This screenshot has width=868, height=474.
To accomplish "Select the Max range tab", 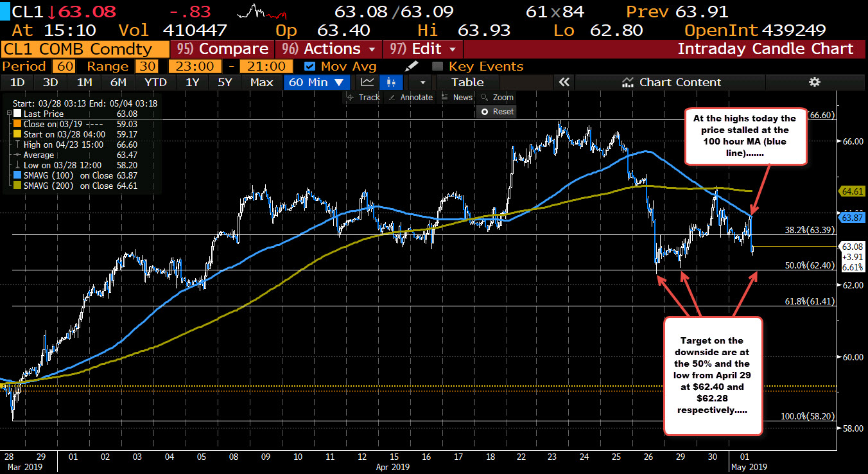I will pyautogui.click(x=261, y=82).
